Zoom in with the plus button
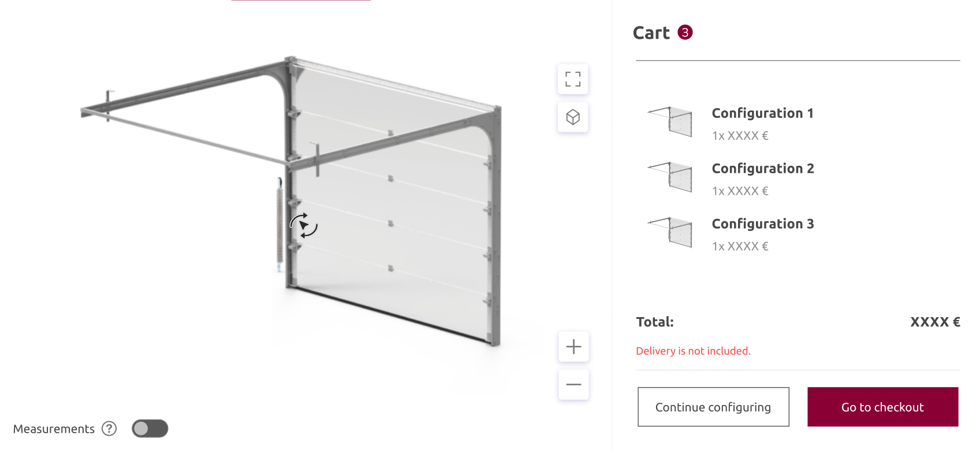 coord(573,347)
